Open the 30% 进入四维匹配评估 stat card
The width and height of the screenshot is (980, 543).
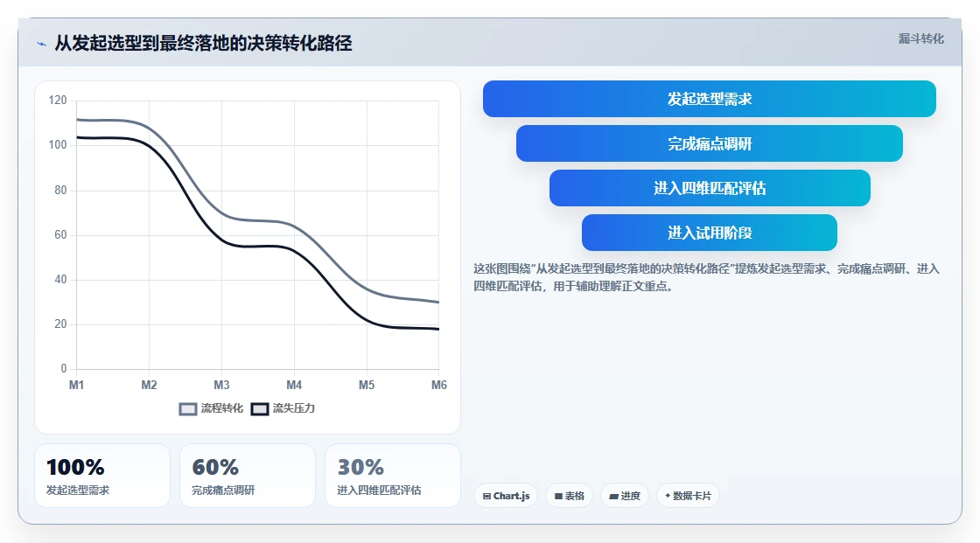[x=393, y=476]
